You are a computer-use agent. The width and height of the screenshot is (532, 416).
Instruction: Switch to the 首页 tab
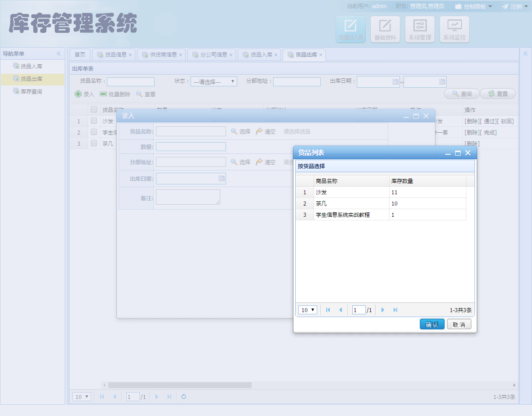(x=80, y=55)
